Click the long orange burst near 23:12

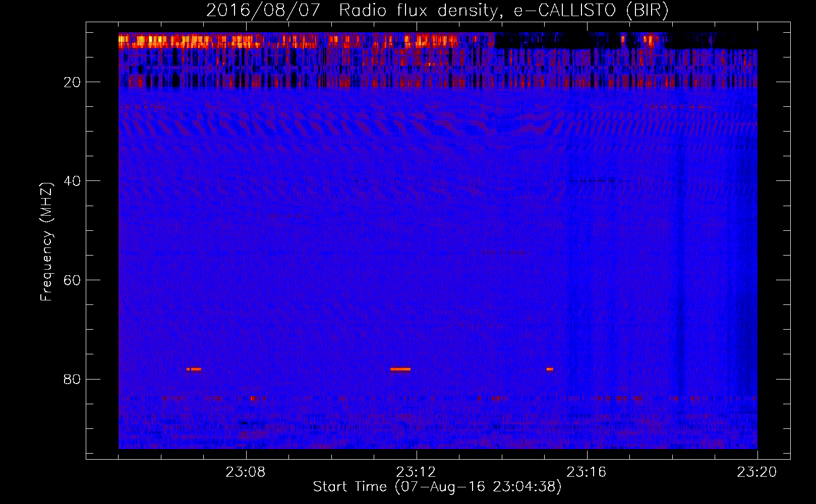400,369
